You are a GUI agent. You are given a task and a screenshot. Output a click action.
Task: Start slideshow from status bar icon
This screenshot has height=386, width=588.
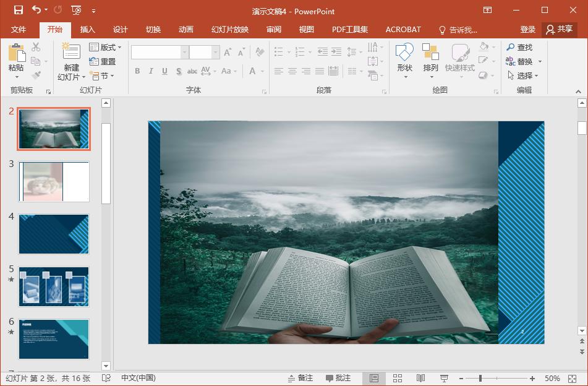(444, 378)
